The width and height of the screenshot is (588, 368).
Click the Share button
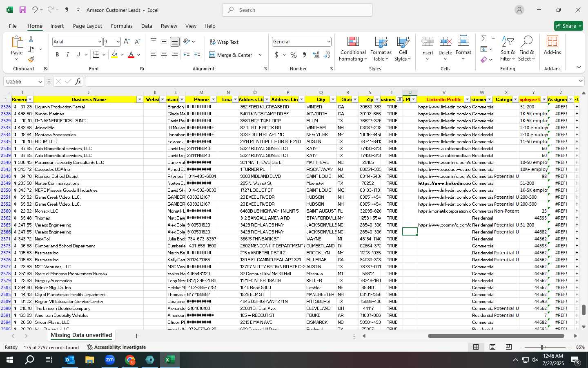point(568,26)
